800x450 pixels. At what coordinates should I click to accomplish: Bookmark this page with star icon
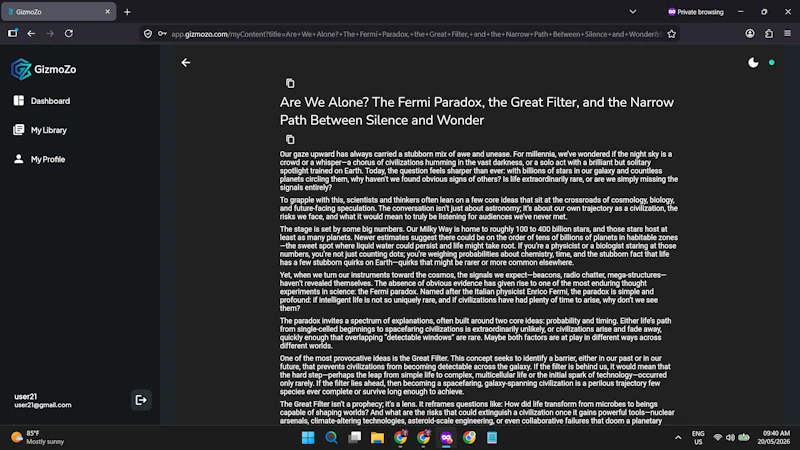coord(671,34)
